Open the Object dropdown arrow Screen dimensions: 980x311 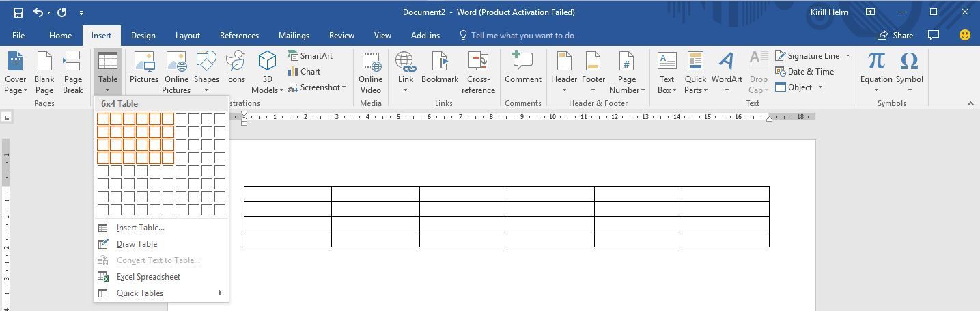point(820,87)
